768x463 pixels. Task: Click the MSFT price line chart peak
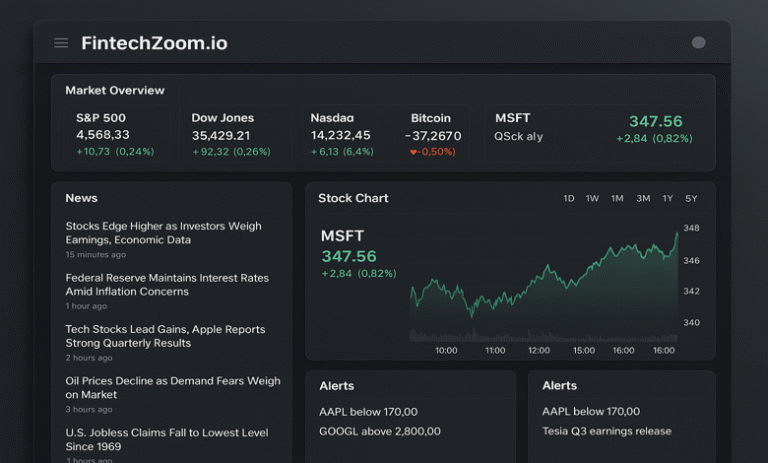pos(677,235)
